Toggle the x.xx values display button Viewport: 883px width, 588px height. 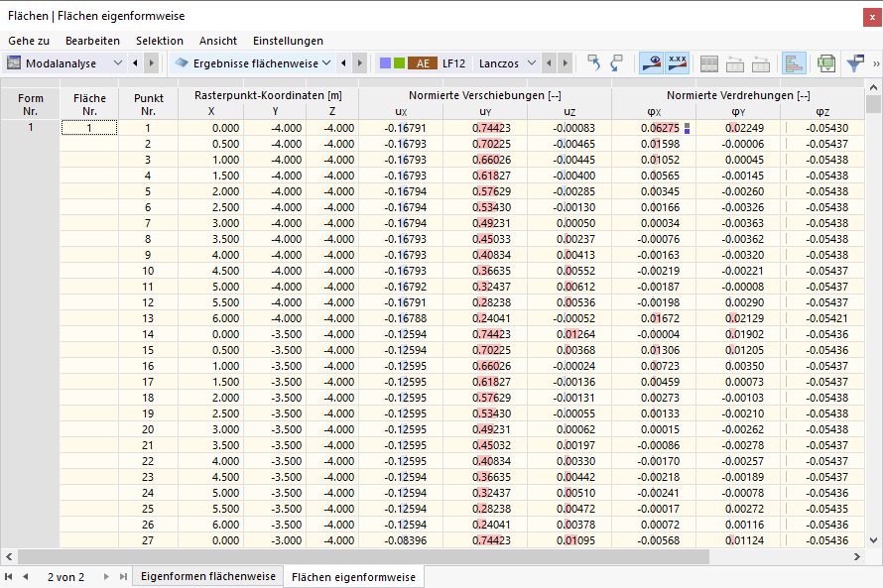pos(678,63)
